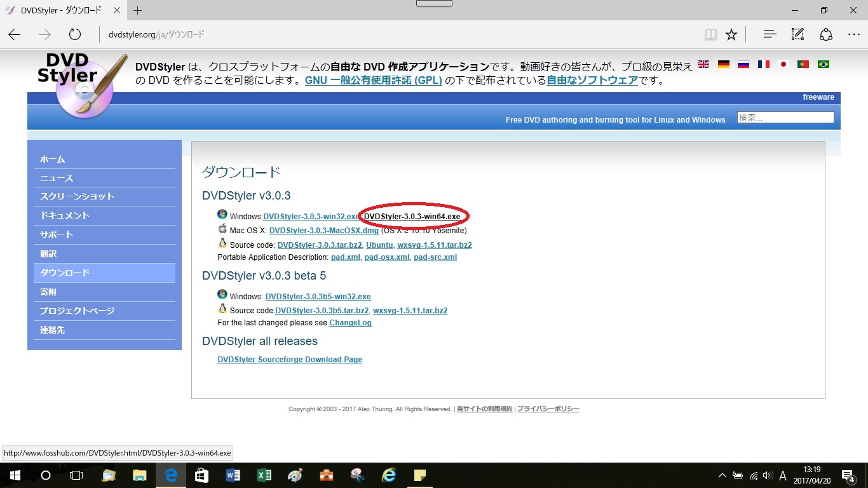Download DVDStyler-3.0.3b5-win32.exe
The image size is (868, 488).
coord(318,297)
